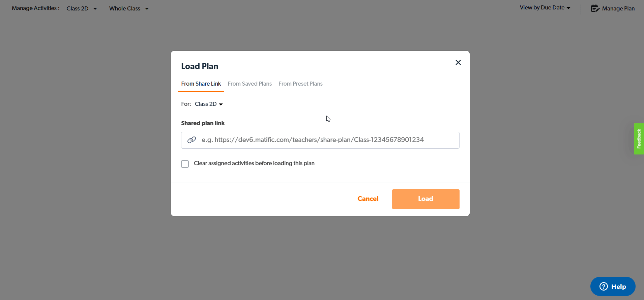Screen dimensions: 644x300
Task: Switch to the From Preset Plans tab
Action: [300, 84]
